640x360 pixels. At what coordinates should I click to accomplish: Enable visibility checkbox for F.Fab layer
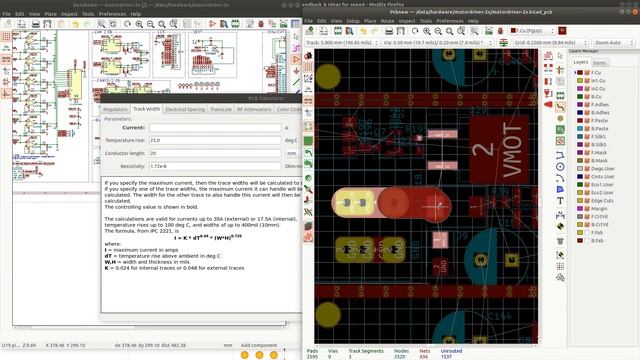click(587, 233)
